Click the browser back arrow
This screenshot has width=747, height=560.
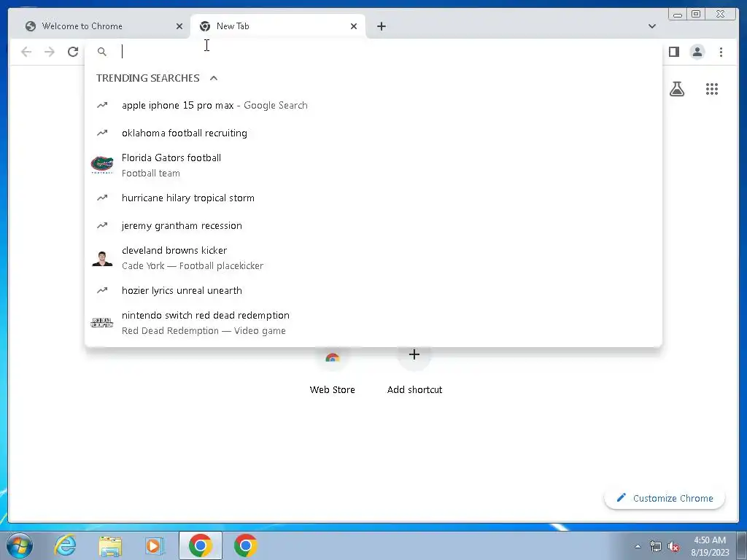26,52
